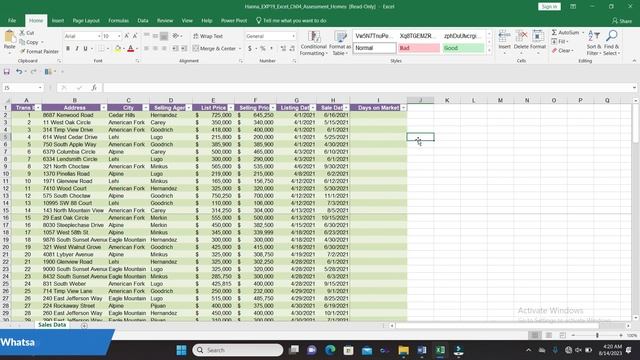Click the Insert cells icon
The width and height of the screenshot is (640, 360).
[504, 36]
